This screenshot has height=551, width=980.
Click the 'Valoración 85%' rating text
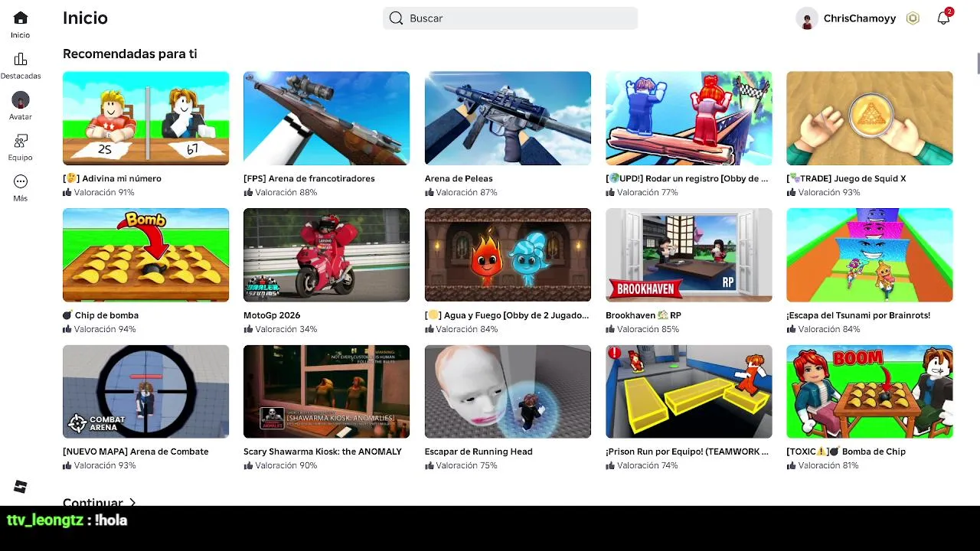(648, 329)
